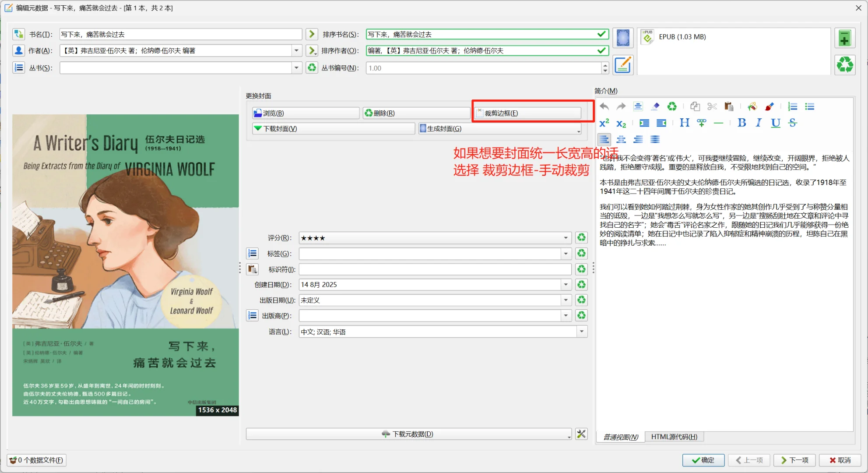Click the copy icon in comments toolbar
This screenshot has height=473, width=868.
point(695,106)
